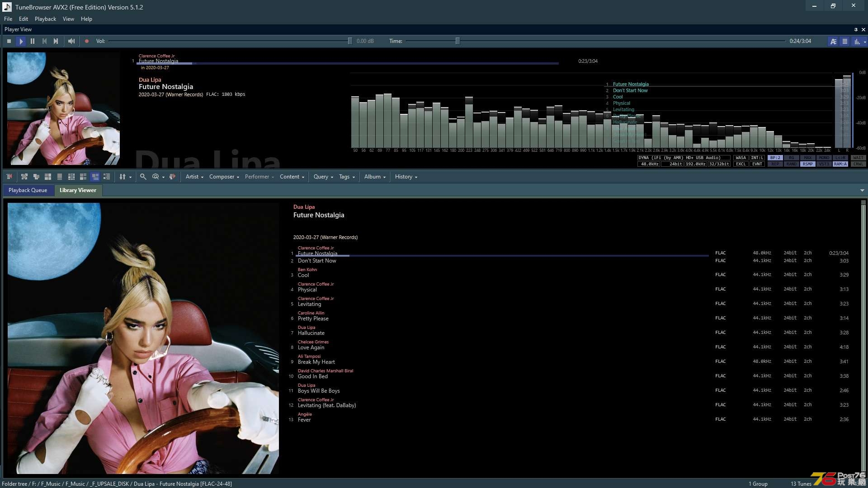Click the large Future Nostalgia album cover

(143, 338)
